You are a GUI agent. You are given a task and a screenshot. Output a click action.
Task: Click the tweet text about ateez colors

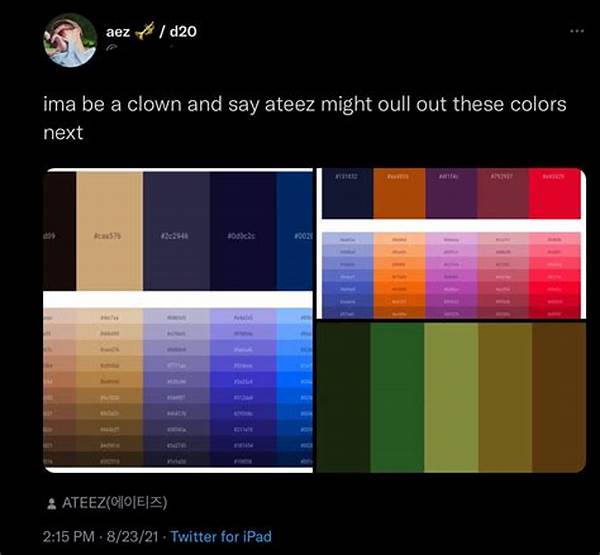pos(305,118)
